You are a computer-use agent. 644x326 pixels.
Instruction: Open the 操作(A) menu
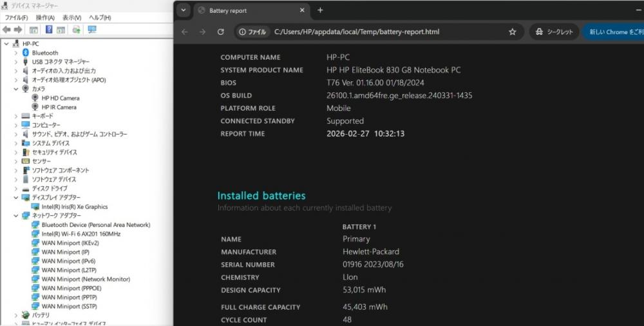45,17
